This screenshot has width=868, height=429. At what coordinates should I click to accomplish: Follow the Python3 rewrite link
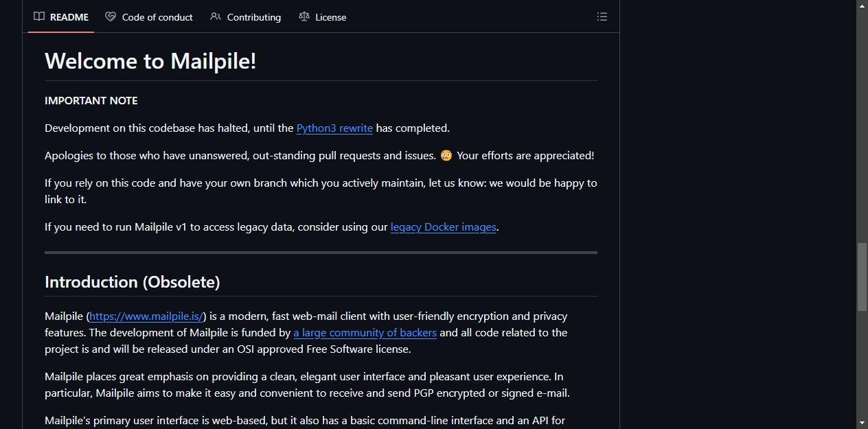pyautogui.click(x=334, y=128)
